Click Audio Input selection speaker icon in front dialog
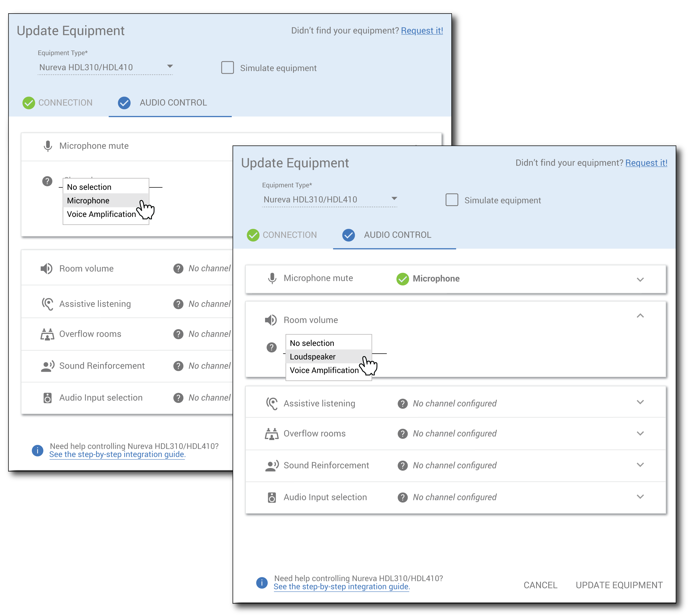 click(272, 497)
